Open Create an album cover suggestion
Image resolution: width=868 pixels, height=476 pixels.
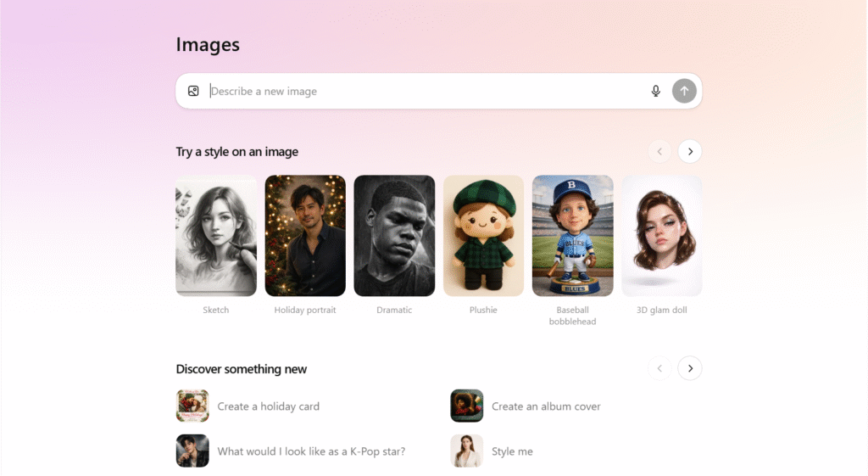tap(546, 406)
